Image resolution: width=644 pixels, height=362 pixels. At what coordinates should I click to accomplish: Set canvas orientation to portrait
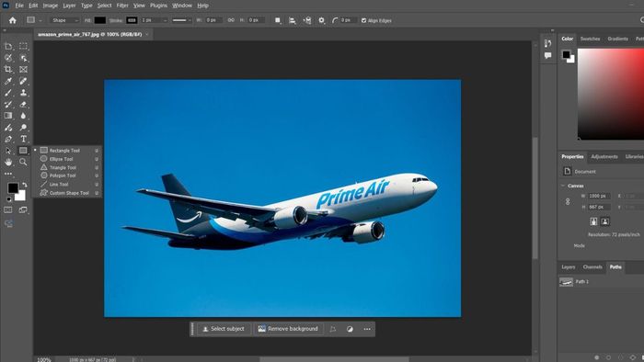(x=593, y=221)
